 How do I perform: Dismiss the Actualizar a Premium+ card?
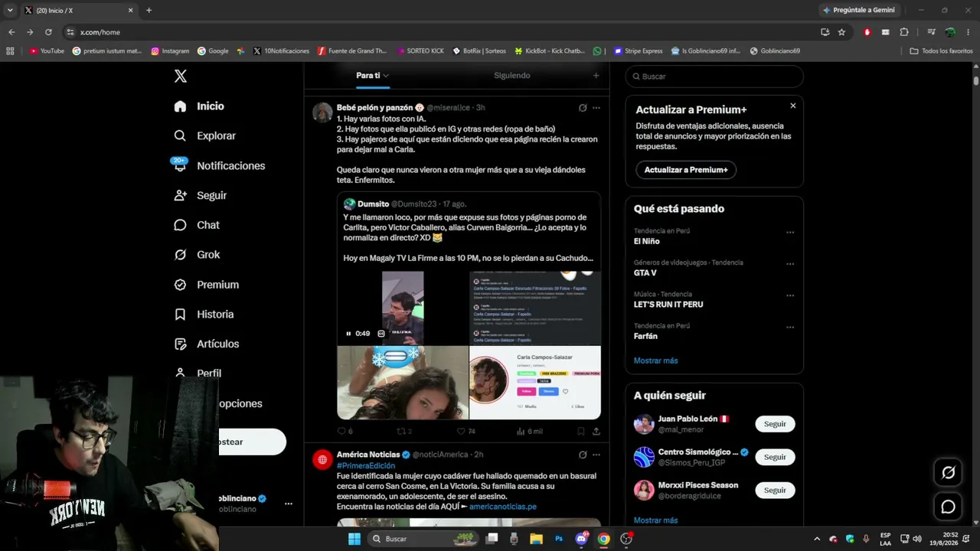point(793,106)
